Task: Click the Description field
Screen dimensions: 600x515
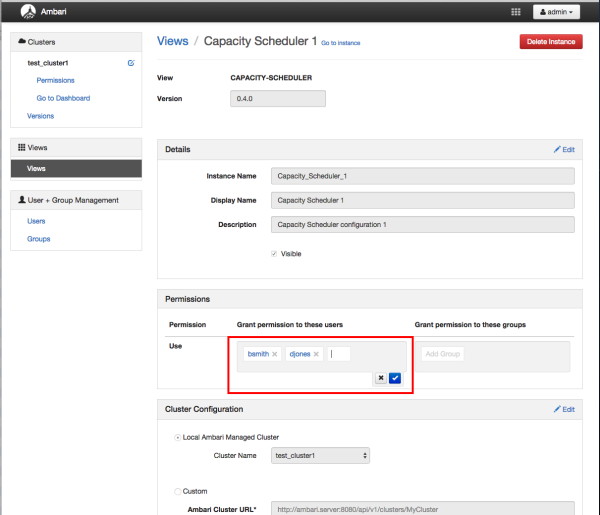Action: point(422,225)
